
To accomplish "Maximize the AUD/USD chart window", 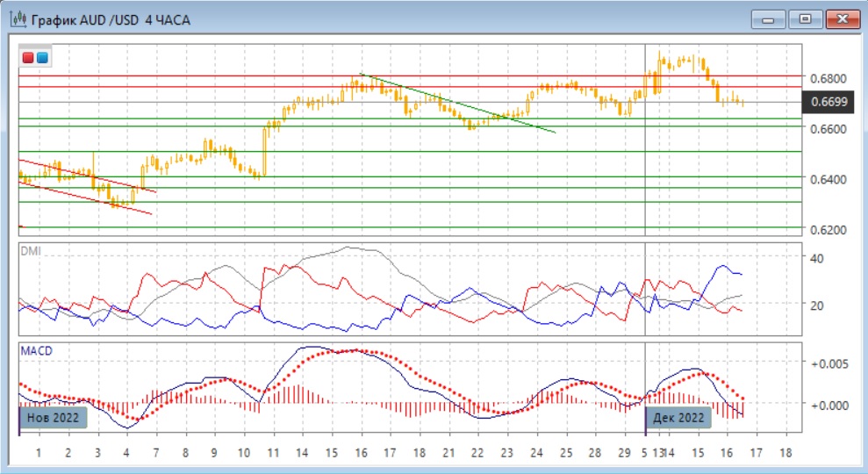I will point(804,18).
